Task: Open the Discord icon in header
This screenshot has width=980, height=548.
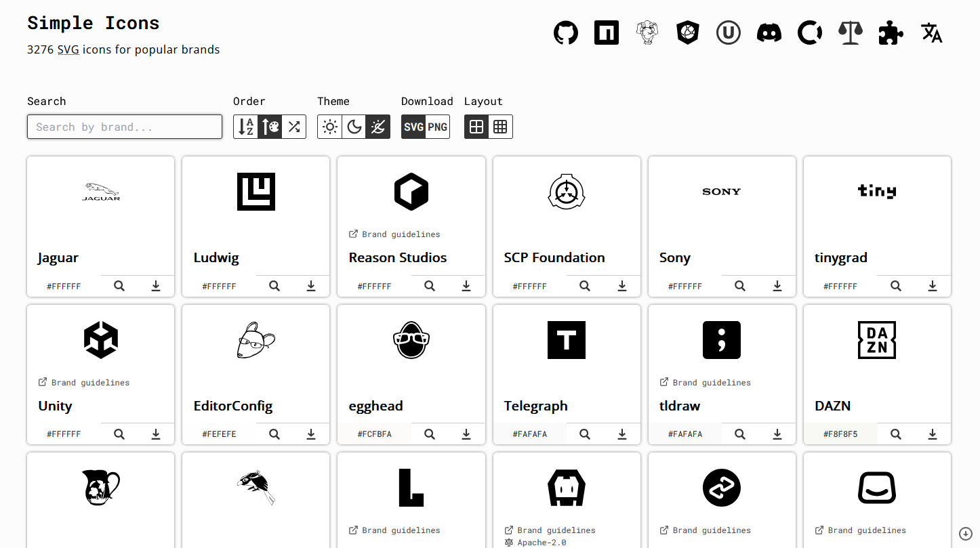Action: click(769, 33)
